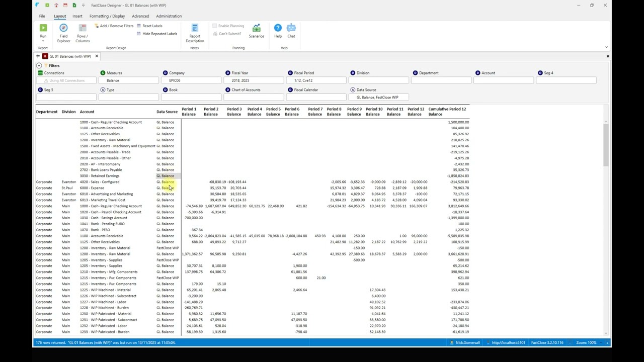The width and height of the screenshot is (644, 362).
Task: Click the Chart of Accounts D icon
Action: [x=227, y=90]
